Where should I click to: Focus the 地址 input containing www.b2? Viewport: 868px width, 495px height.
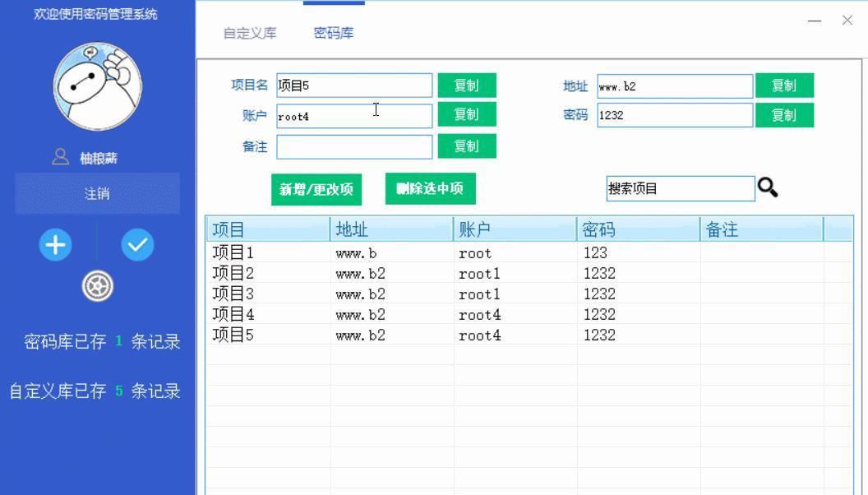point(675,86)
